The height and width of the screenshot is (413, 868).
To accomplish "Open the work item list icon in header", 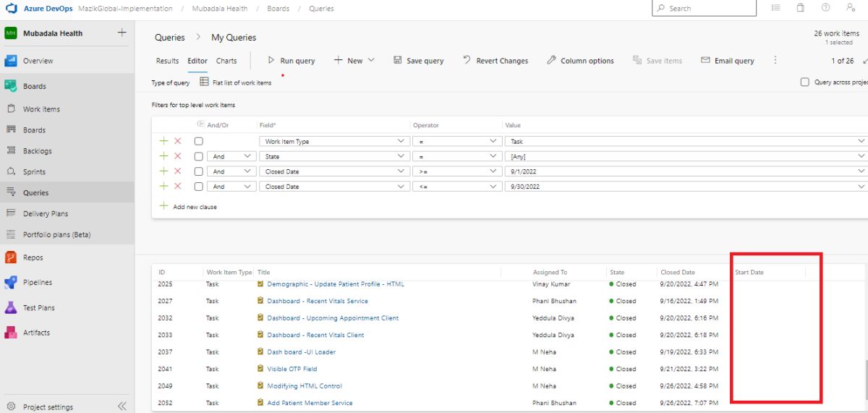I will (776, 8).
